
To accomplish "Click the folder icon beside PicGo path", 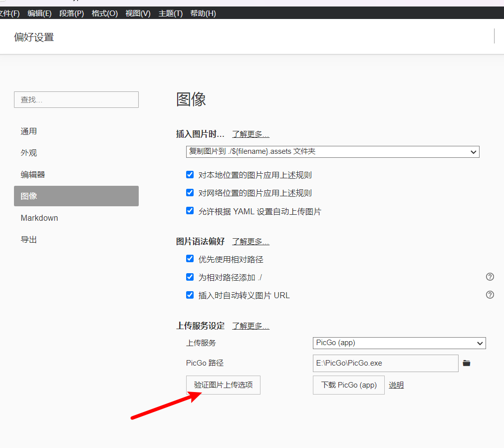I will pyautogui.click(x=467, y=363).
